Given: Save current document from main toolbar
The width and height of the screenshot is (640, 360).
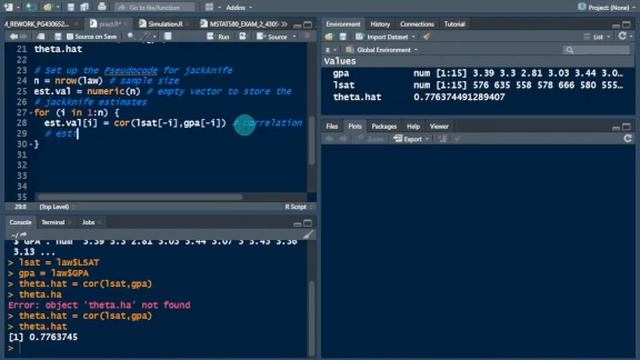Looking at the screenshot, I should (71, 7).
